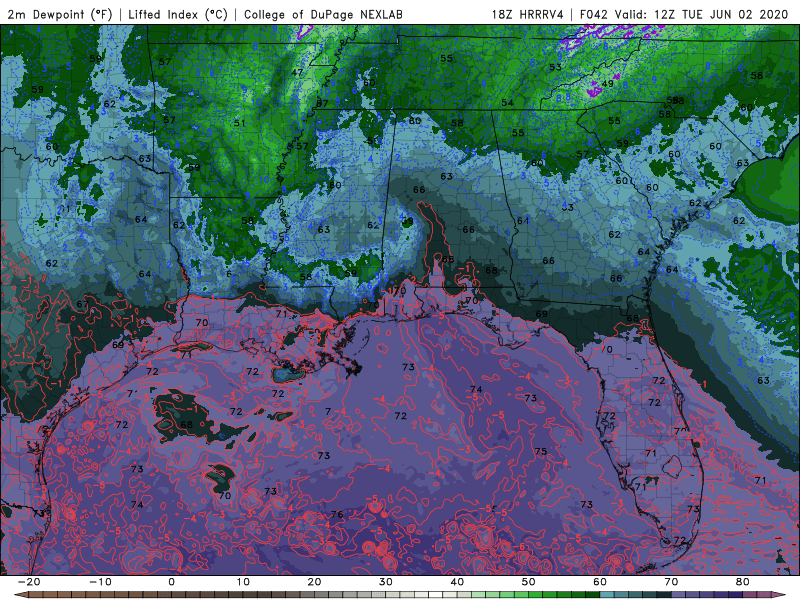Click the -20 label on the color scale
The width and height of the screenshot is (800, 600).
click(29, 582)
